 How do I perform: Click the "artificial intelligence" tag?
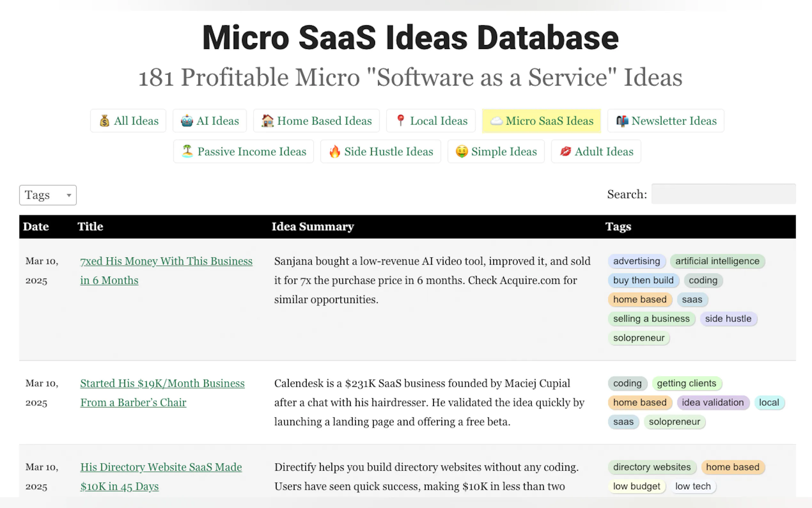pyautogui.click(x=717, y=261)
